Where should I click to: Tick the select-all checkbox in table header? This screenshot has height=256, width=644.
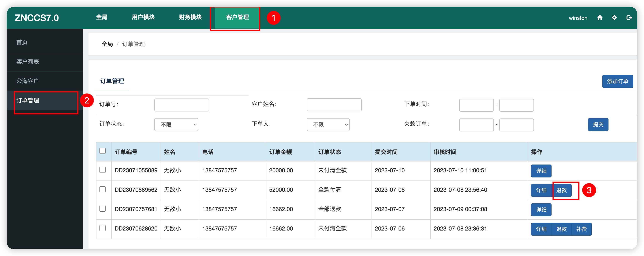(x=103, y=151)
